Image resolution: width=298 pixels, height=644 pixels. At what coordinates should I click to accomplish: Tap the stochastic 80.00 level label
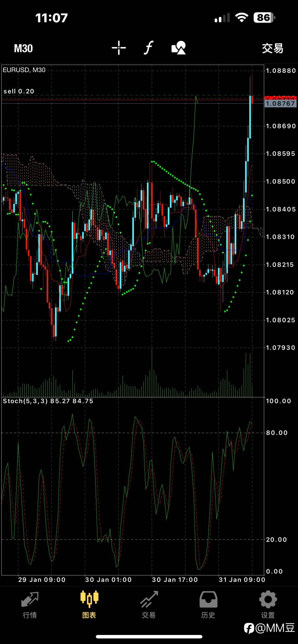pyautogui.click(x=277, y=433)
